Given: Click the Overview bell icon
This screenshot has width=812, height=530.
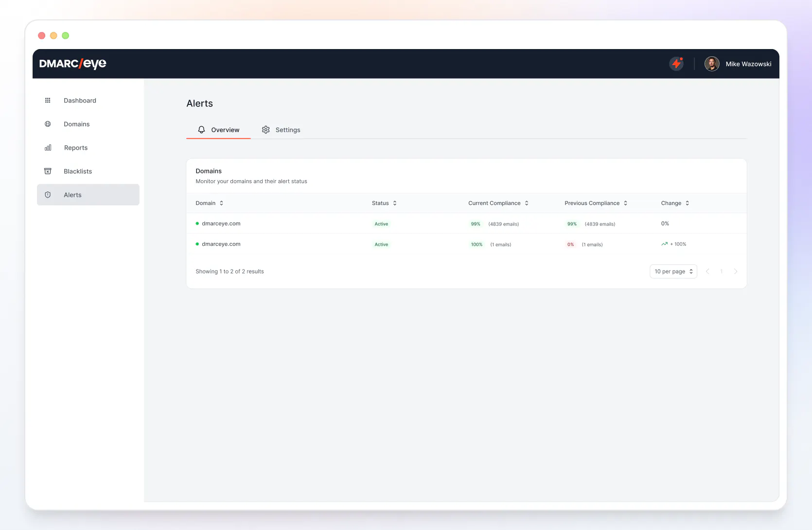Looking at the screenshot, I should point(201,130).
